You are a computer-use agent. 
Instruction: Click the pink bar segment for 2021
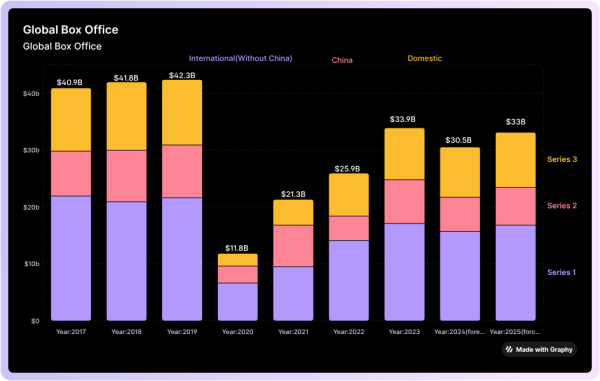point(293,246)
